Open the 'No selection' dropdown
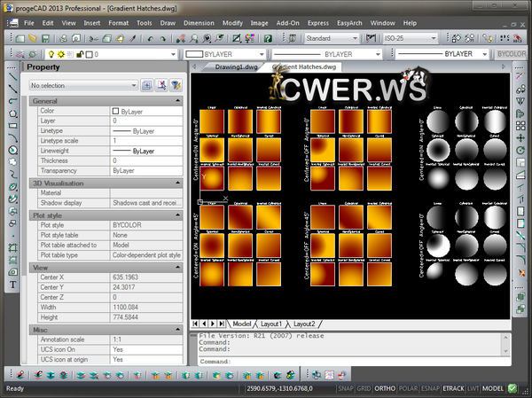The height and width of the screenshot is (398, 532). point(83,85)
